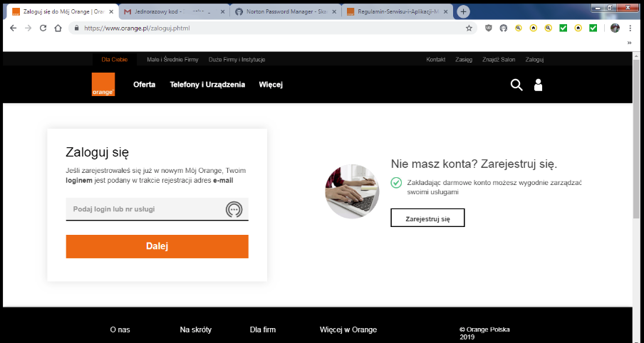The image size is (644, 343).
Task: Switch to the Regulamin-Serwisu-i-Aplikacji tab
Action: [x=398, y=12]
